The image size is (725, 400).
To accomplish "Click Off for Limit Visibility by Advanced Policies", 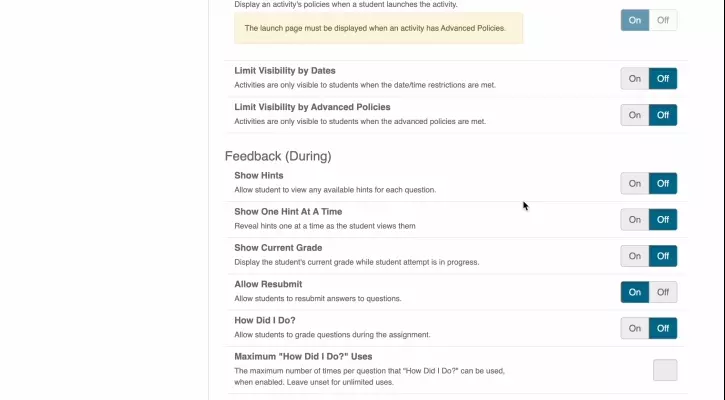I will (662, 115).
